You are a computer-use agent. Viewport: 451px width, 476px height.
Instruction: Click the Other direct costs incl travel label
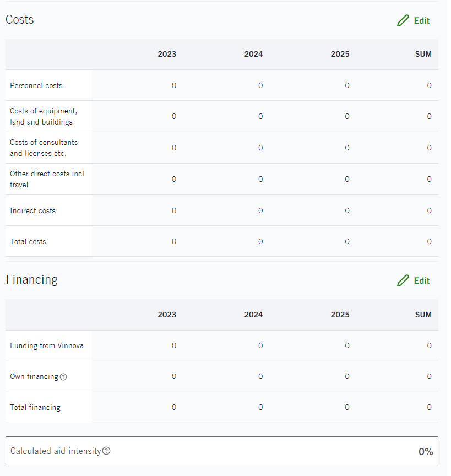pos(47,179)
